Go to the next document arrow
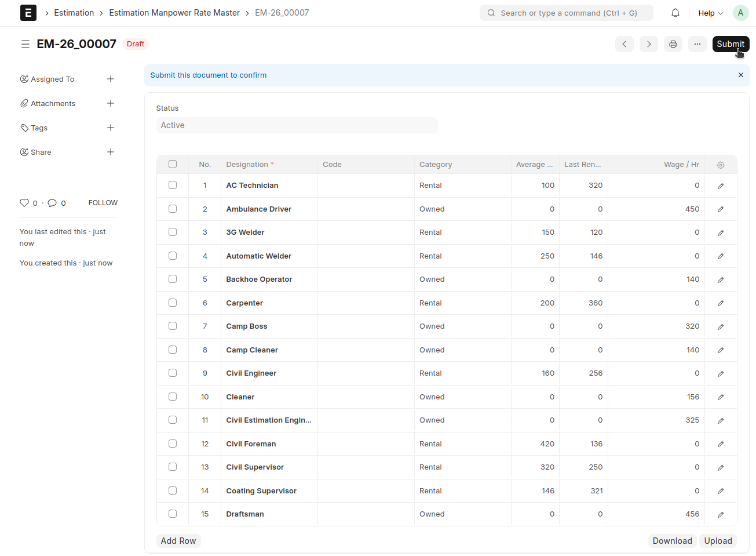Image resolution: width=756 pixels, height=556 pixels. (648, 44)
